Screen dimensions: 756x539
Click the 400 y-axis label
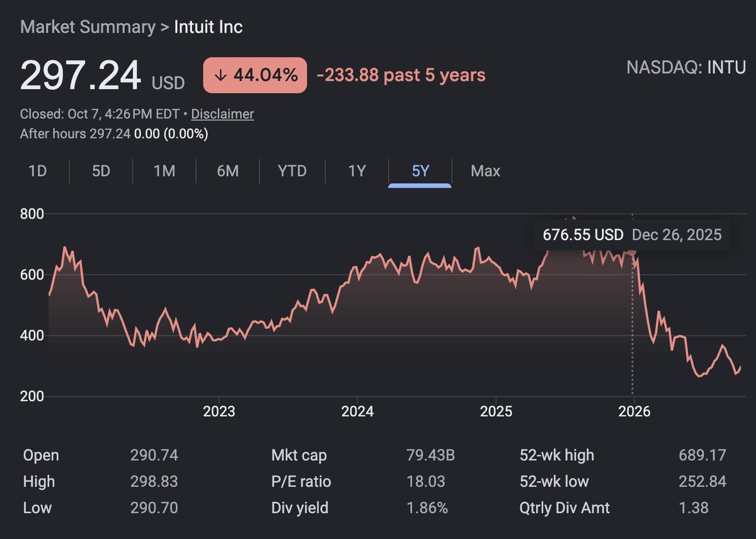pos(32,335)
